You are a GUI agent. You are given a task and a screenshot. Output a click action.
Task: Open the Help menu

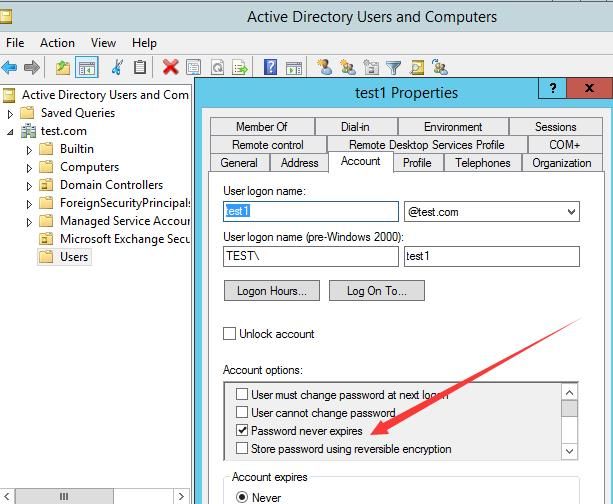(x=144, y=43)
